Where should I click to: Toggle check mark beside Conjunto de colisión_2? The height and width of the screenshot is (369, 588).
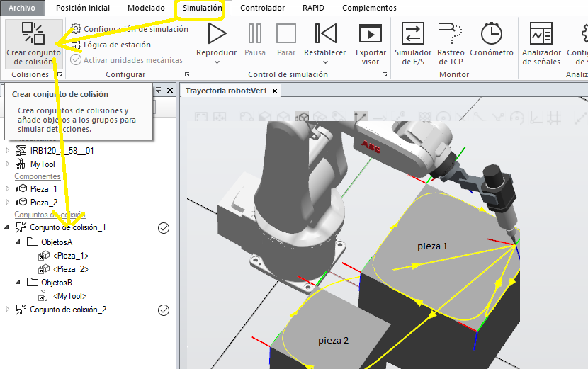coord(164,310)
